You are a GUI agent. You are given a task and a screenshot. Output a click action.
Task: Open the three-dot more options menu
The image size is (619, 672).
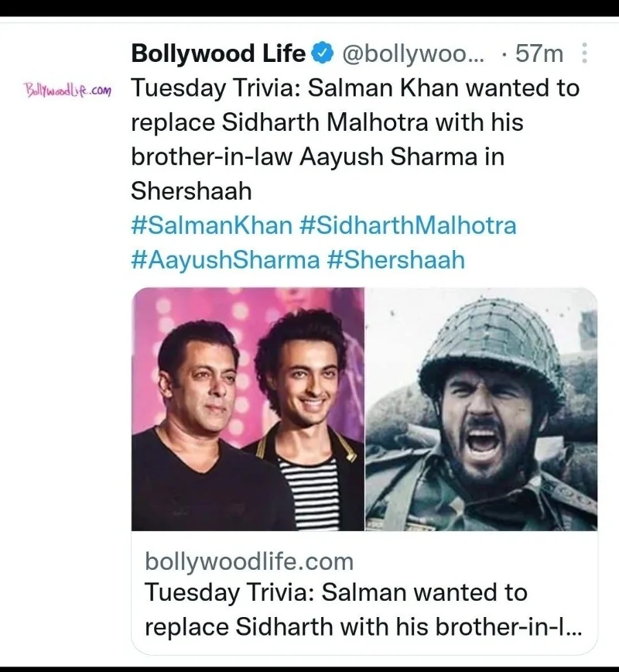(x=584, y=53)
